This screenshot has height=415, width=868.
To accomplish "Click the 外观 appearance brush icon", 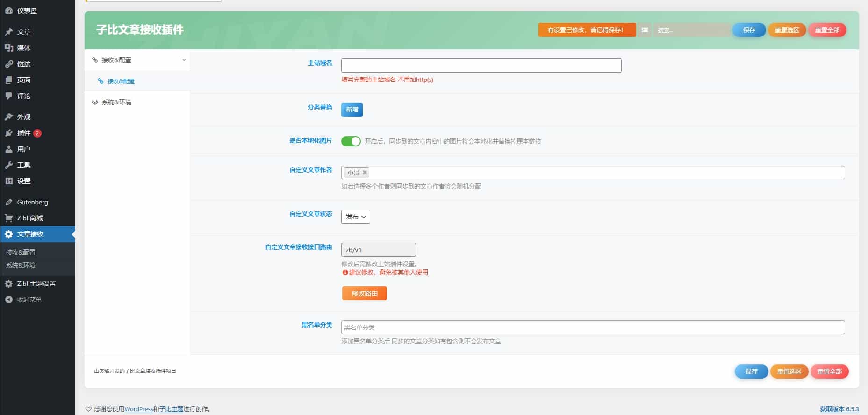I will pyautogui.click(x=9, y=117).
